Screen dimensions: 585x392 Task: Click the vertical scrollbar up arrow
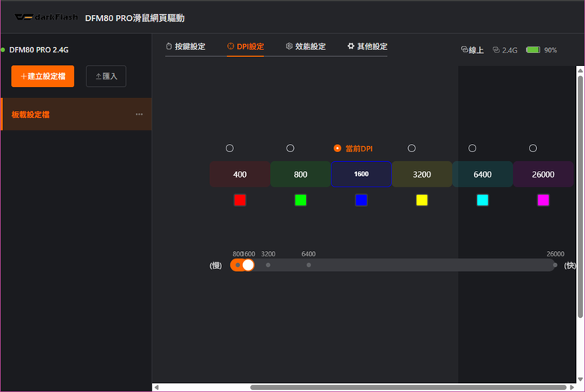click(x=580, y=70)
